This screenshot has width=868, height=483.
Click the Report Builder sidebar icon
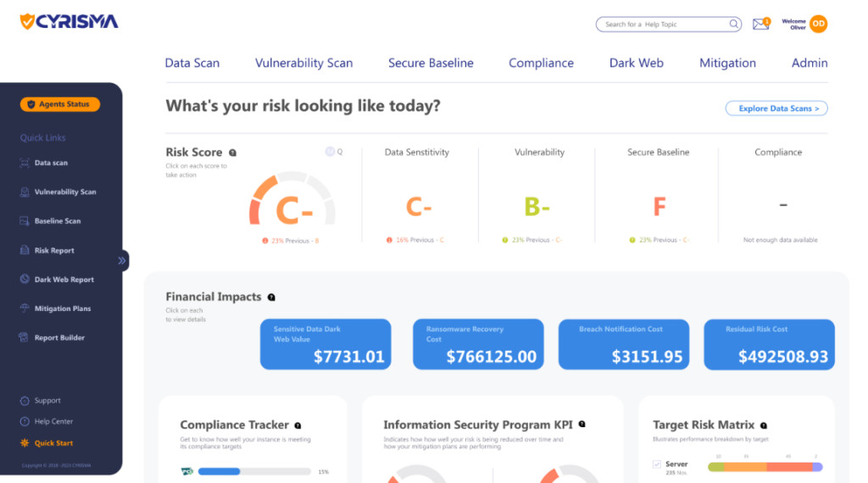point(24,337)
